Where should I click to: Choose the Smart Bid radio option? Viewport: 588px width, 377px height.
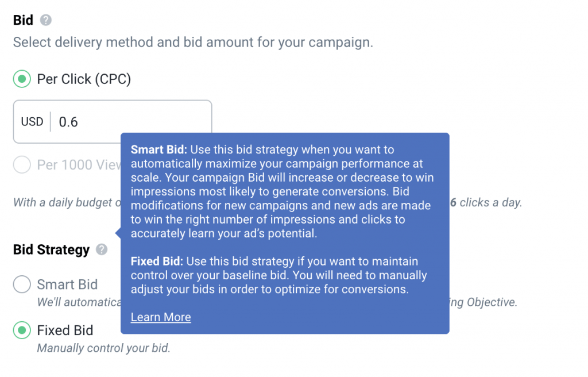tap(22, 284)
